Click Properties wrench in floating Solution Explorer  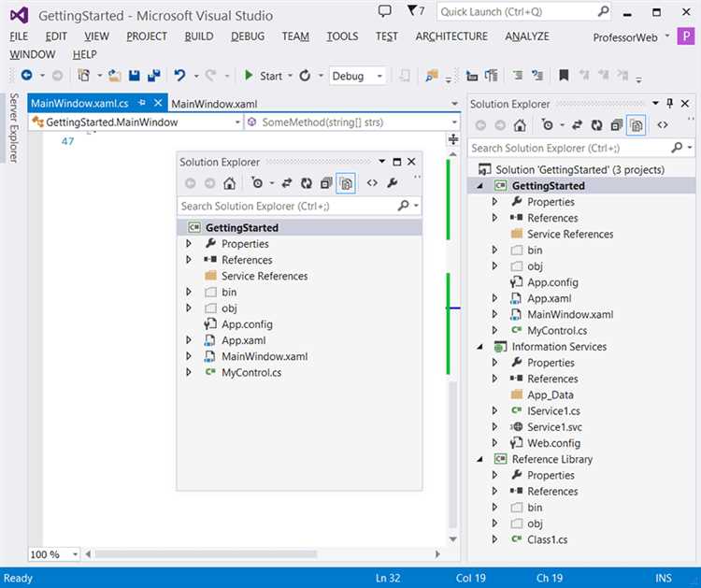pyautogui.click(x=393, y=183)
